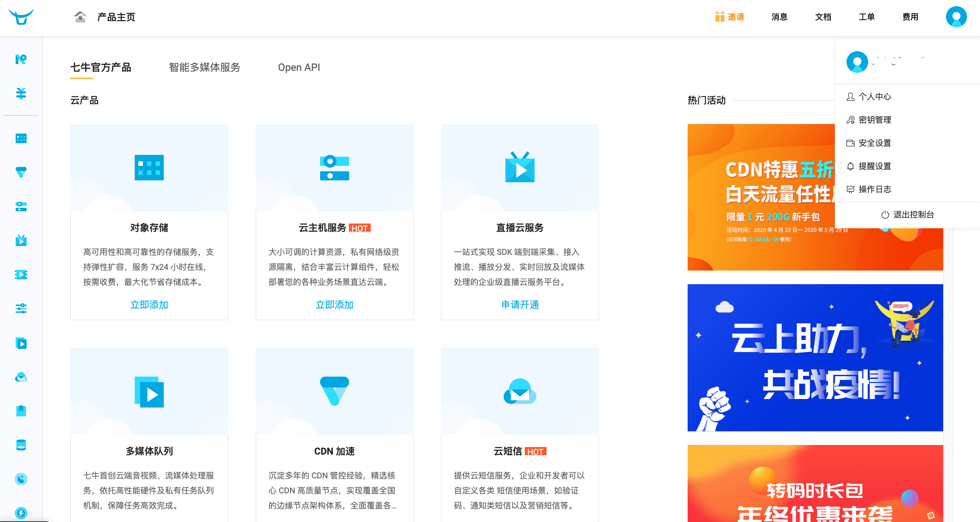Click the 云主机服务 card title
Viewport: 980px width, 522px height.
coord(322,228)
